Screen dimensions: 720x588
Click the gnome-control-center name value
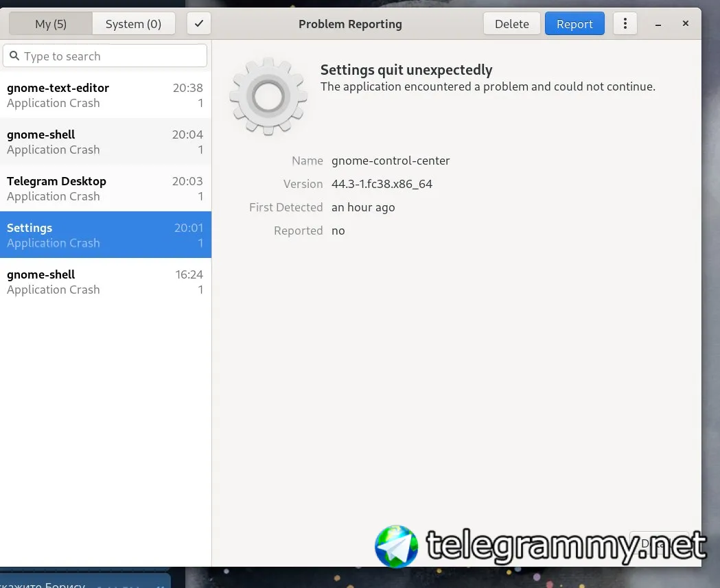[391, 161]
